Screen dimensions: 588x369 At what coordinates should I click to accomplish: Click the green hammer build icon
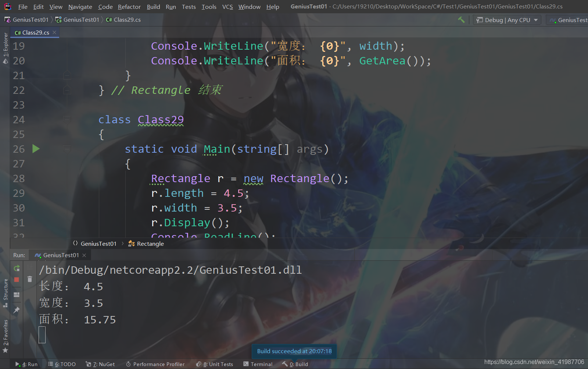point(461,20)
